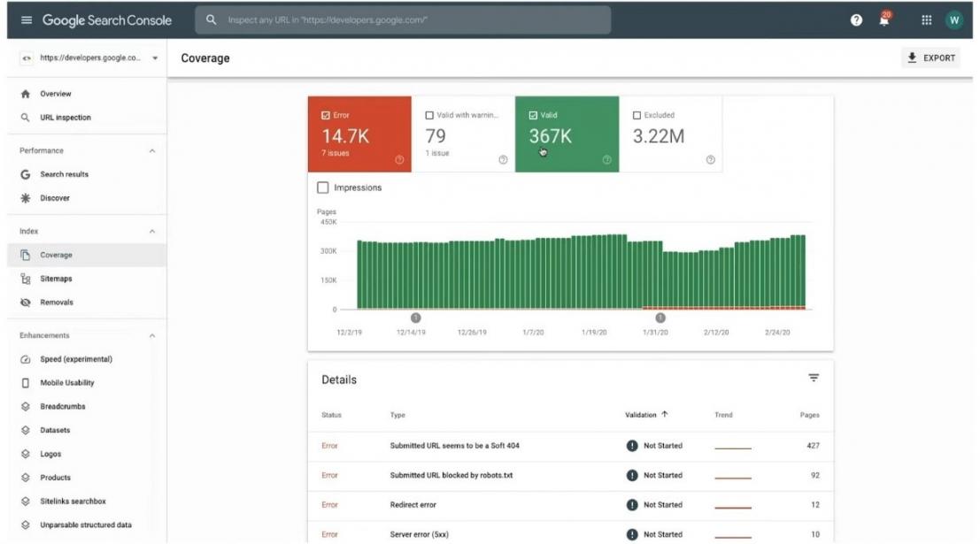
Task: Open the user account avatar
Action: pos(953,20)
